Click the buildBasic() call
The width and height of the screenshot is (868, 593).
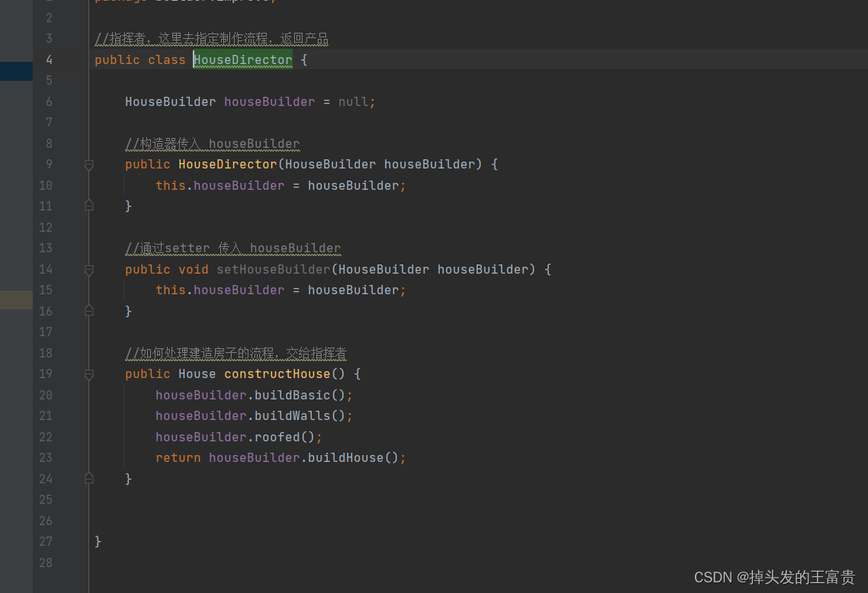[300, 396]
